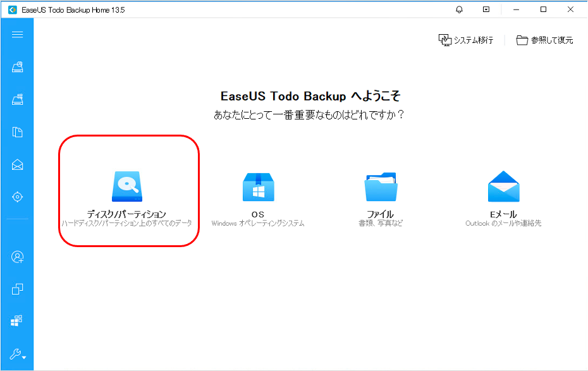The width and height of the screenshot is (588, 371).
Task: Open System backup from the sidebar drive icon
Action: click(x=17, y=99)
